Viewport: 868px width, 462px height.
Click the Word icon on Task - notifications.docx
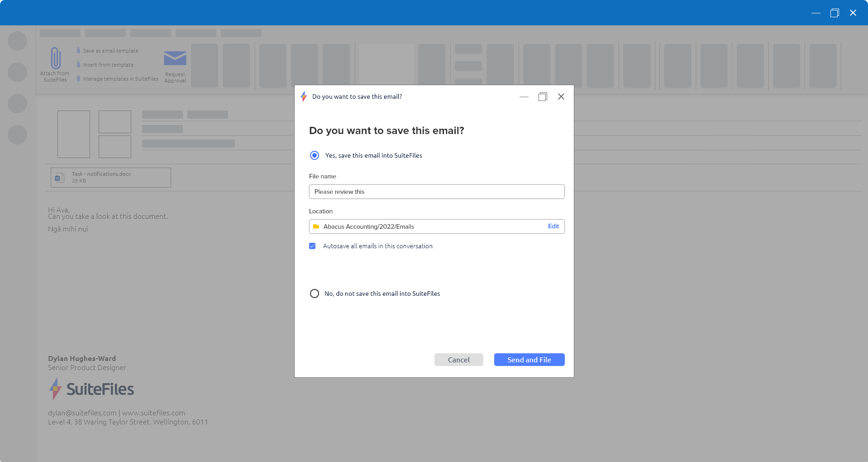tap(60, 177)
